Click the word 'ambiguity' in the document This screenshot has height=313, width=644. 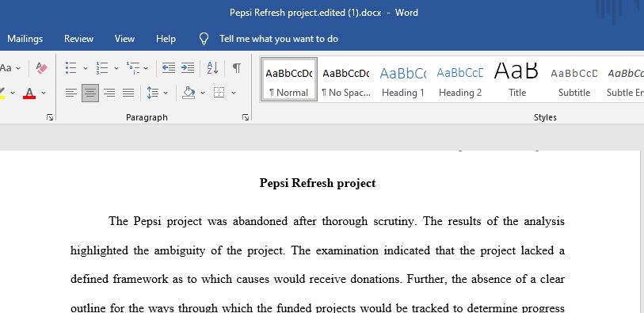[179, 250]
